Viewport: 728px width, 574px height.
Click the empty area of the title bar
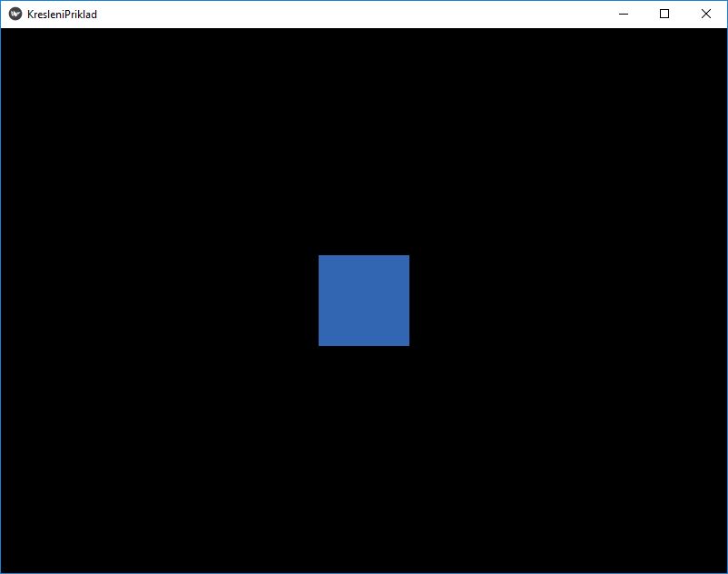[363, 14]
